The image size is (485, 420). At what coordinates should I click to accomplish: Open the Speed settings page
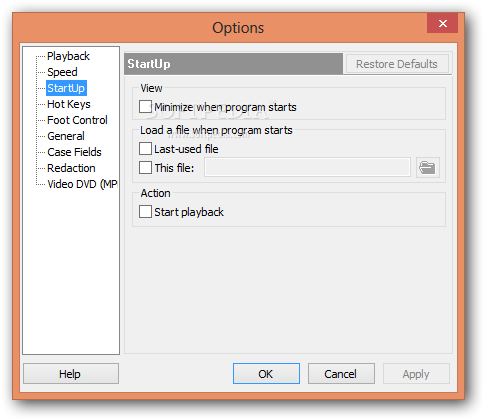pos(62,72)
